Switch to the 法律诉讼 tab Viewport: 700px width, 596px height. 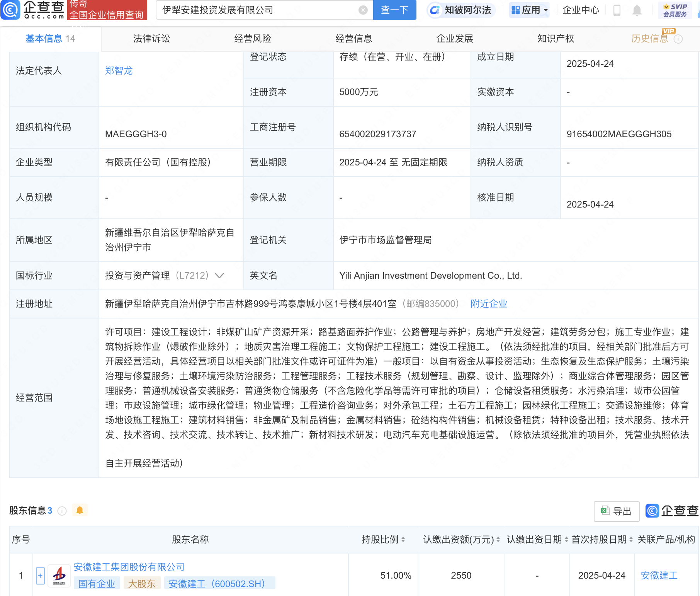[x=151, y=39]
